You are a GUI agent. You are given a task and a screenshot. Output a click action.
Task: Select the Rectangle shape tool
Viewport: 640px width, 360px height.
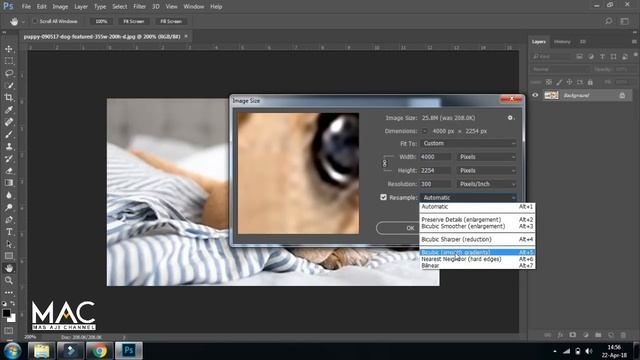9,256
